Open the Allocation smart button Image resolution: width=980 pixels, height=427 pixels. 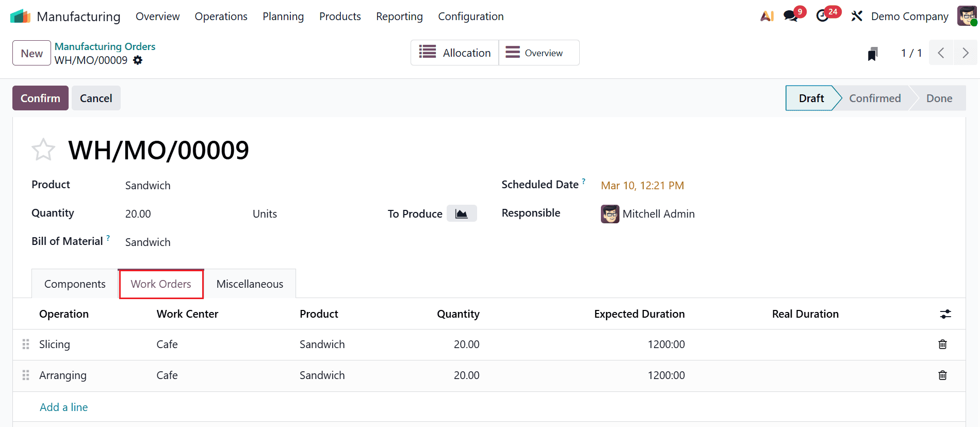(x=455, y=53)
